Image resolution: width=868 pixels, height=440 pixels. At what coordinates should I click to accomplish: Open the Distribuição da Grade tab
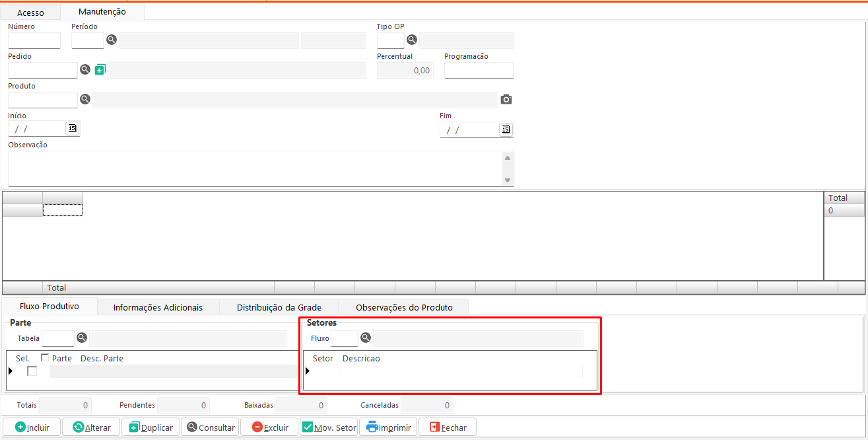(x=279, y=307)
